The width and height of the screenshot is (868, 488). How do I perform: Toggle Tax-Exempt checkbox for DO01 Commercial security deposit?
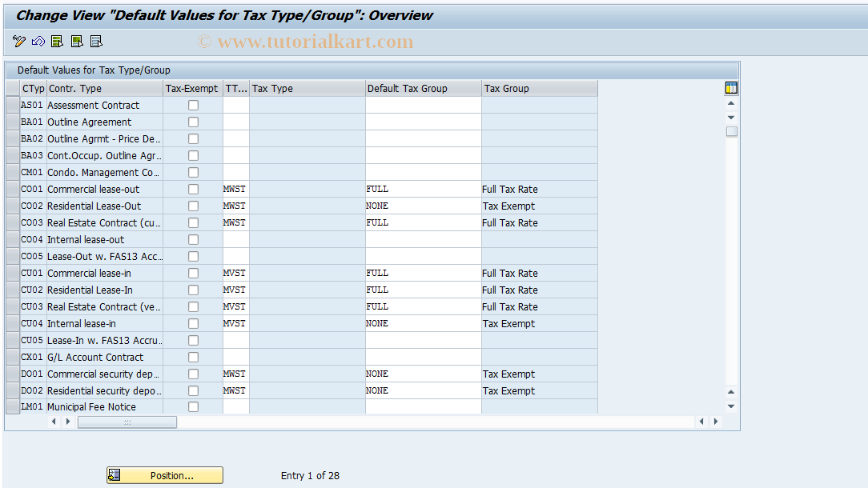(193, 374)
